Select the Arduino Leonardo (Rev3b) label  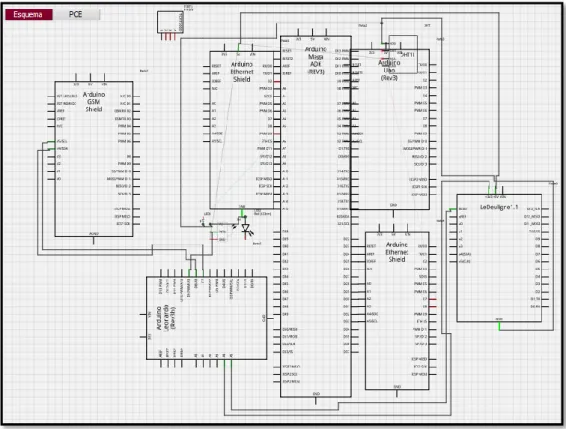[x=166, y=318]
